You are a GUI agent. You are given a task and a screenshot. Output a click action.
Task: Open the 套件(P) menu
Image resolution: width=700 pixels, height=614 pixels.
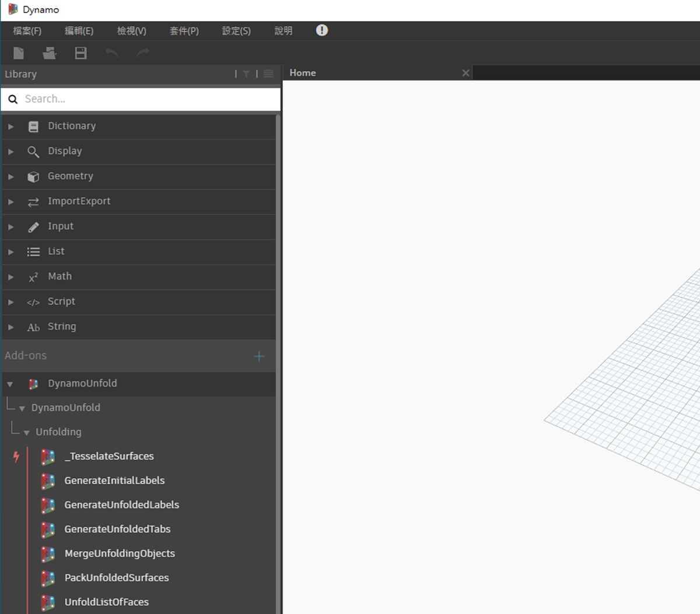184,31
